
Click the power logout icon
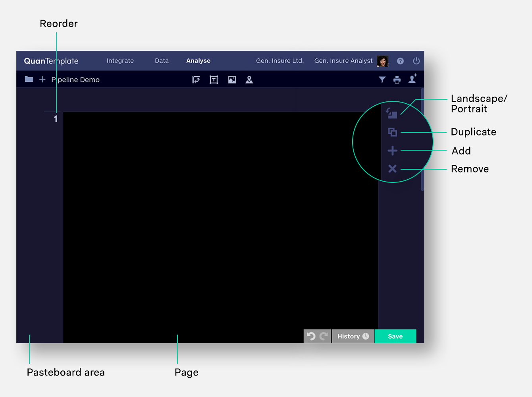coord(416,61)
